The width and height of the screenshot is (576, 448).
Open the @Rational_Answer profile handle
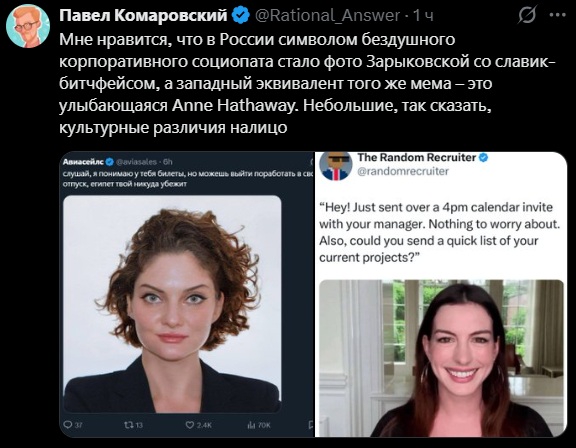pos(327,15)
